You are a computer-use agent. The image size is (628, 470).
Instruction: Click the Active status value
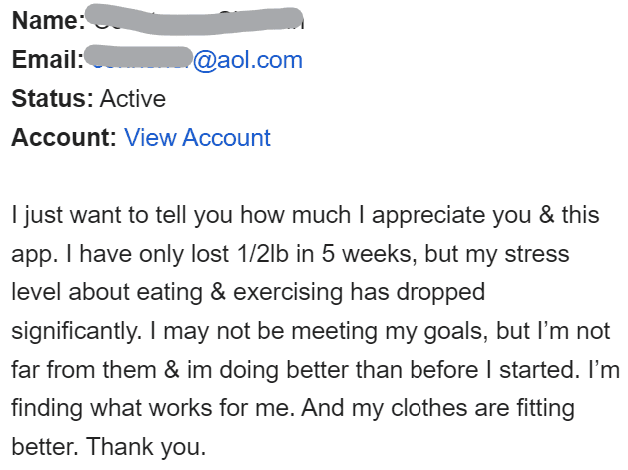pos(133,99)
